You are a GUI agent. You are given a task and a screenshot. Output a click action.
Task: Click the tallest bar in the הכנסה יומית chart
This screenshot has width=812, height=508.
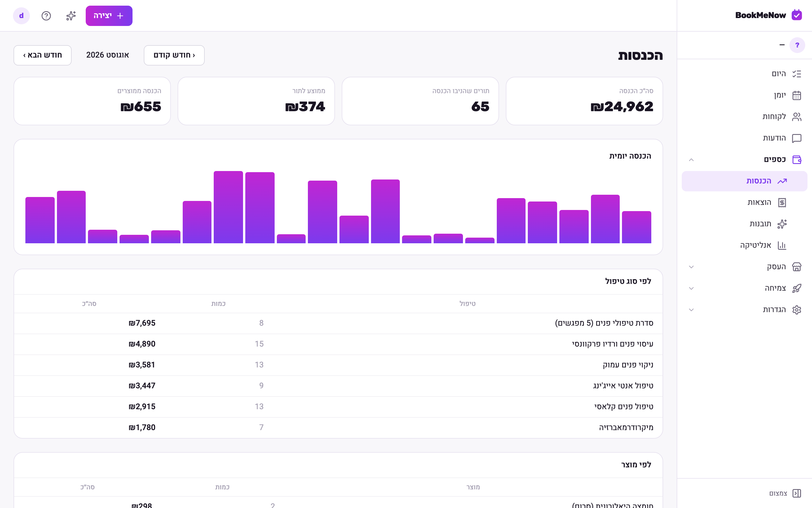228,207
